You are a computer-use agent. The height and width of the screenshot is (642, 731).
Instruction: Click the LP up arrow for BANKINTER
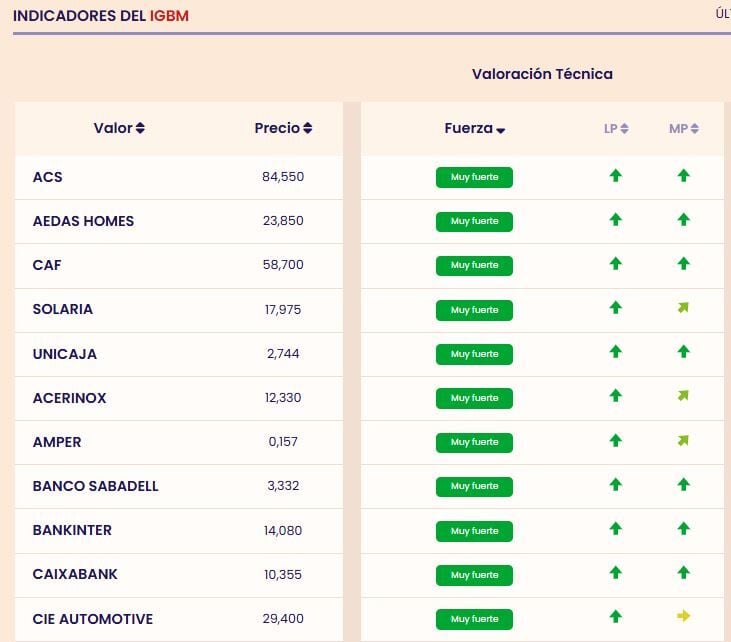(616, 529)
